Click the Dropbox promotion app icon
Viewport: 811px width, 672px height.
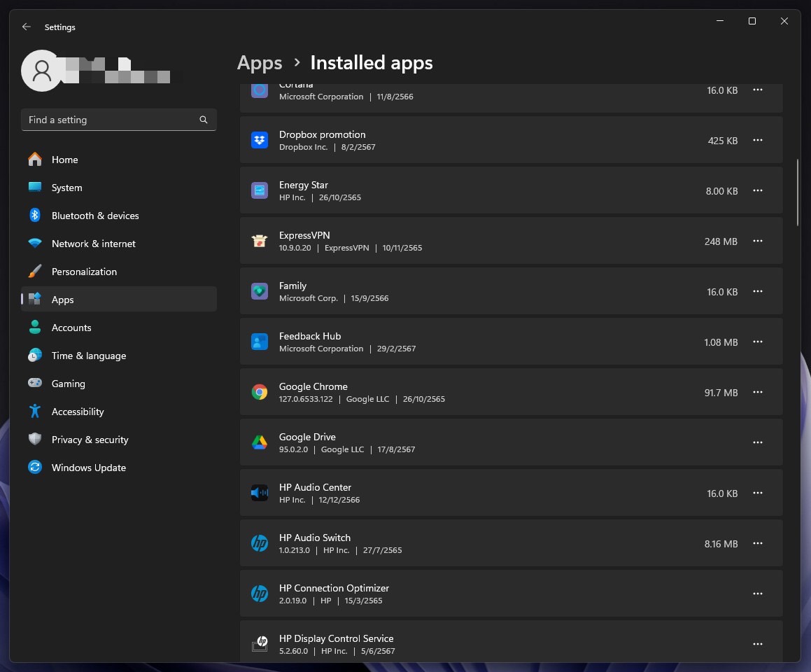[259, 140]
